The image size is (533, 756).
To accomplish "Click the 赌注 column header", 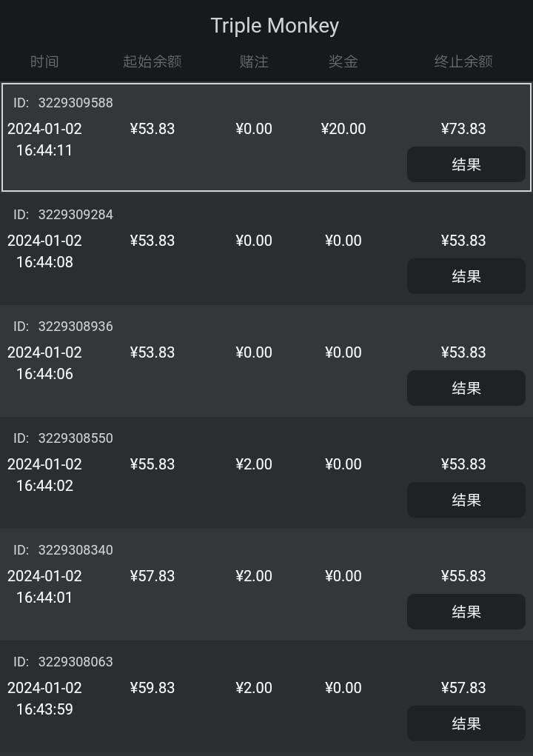I will tap(254, 61).
